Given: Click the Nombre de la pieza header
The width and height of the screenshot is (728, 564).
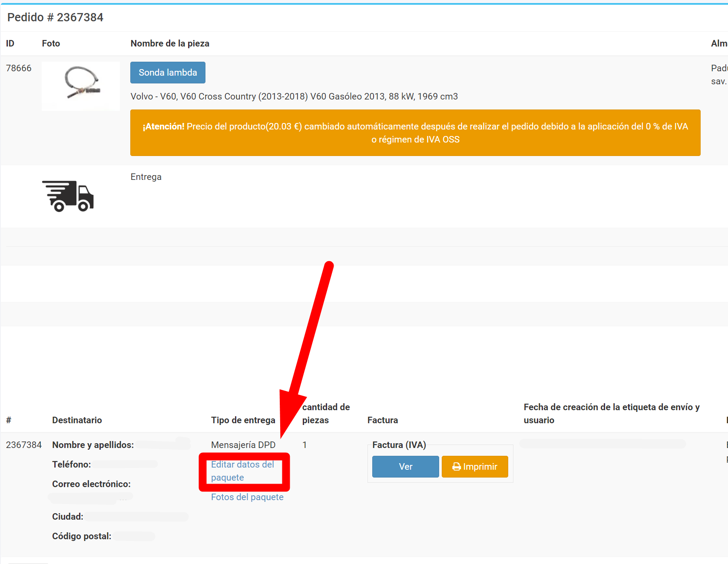Looking at the screenshot, I should pos(170,43).
